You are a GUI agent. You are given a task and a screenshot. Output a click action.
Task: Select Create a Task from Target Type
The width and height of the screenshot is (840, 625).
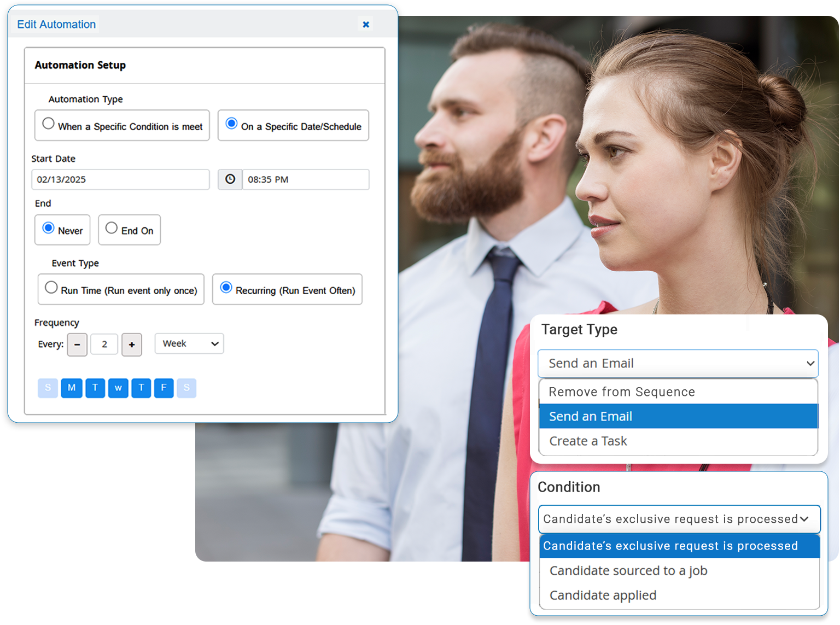click(588, 441)
